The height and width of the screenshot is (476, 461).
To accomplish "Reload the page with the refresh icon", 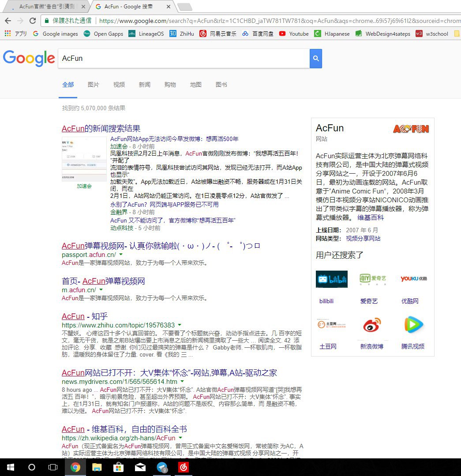I will (33, 21).
